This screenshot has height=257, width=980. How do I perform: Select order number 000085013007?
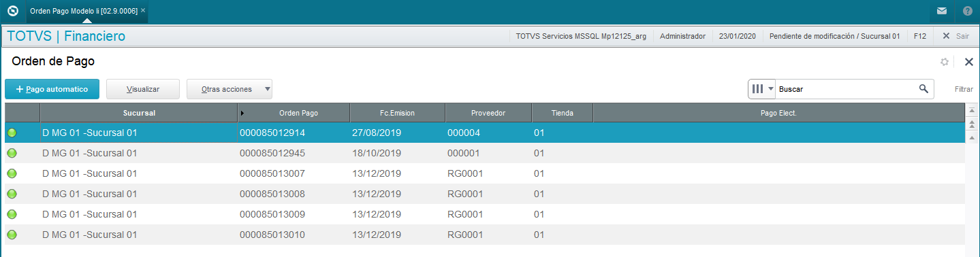(272, 173)
